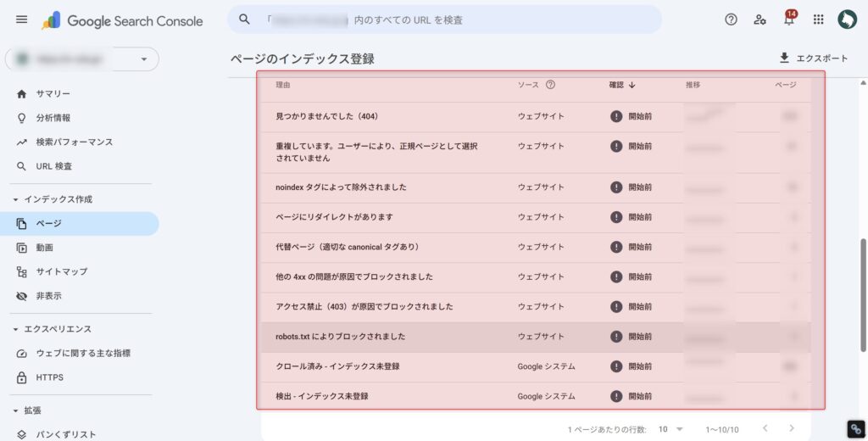868x441 pixels.
Task: Click the ページ pages icon in sidebar
Action: (21, 224)
